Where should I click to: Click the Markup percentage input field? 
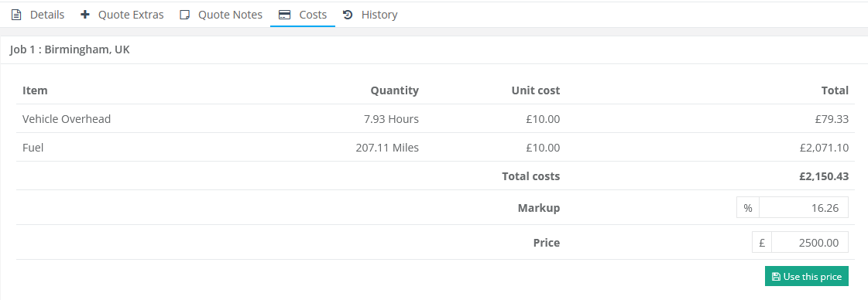[x=803, y=208]
